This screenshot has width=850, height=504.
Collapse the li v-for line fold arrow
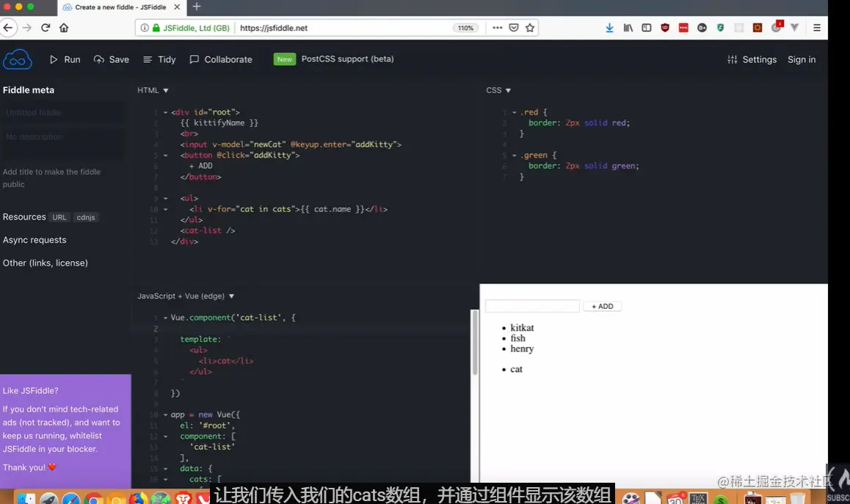[165, 210]
